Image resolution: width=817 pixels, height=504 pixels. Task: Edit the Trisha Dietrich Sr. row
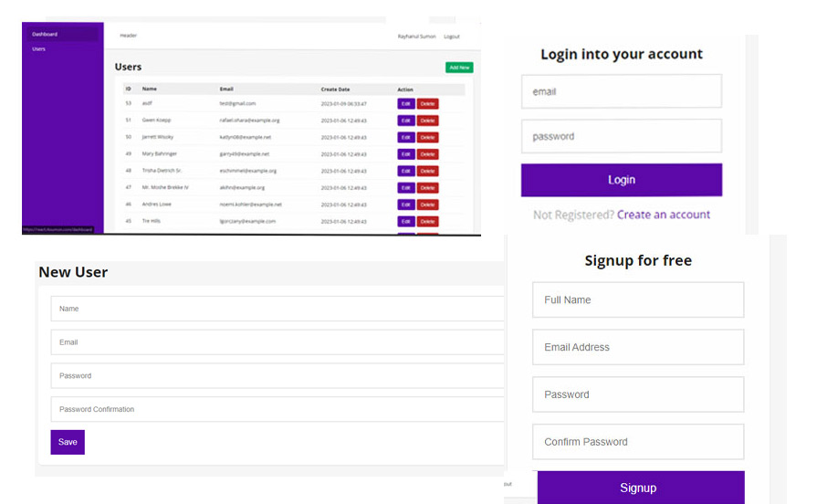pyautogui.click(x=405, y=171)
